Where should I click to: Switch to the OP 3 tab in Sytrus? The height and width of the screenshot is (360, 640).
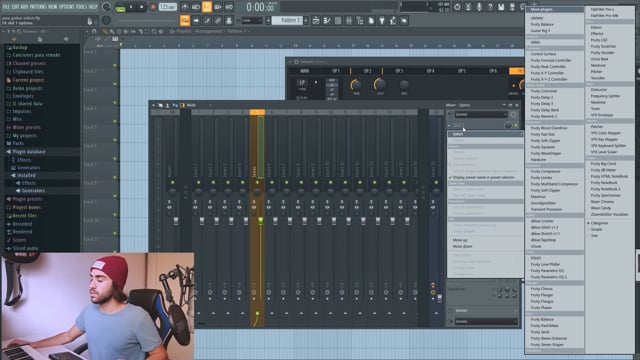[x=399, y=71]
